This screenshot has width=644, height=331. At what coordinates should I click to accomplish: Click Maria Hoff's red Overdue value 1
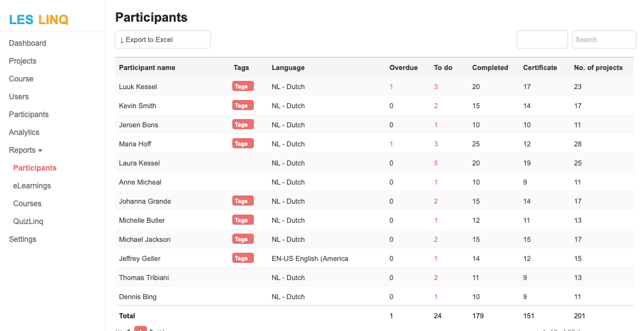[391, 144]
